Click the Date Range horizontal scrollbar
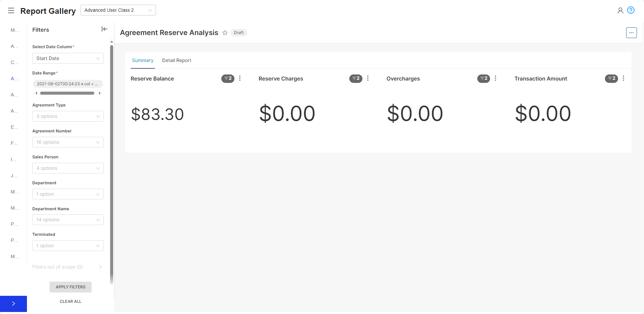Viewport: 644px width, 314px height. tap(67, 93)
